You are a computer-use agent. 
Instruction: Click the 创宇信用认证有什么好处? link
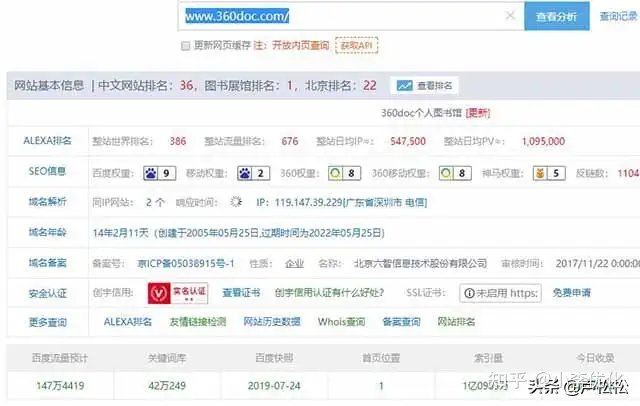click(x=329, y=293)
